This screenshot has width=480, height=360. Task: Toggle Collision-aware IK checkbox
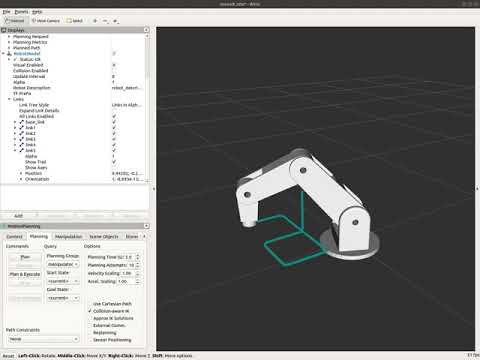pyautogui.click(x=90, y=311)
